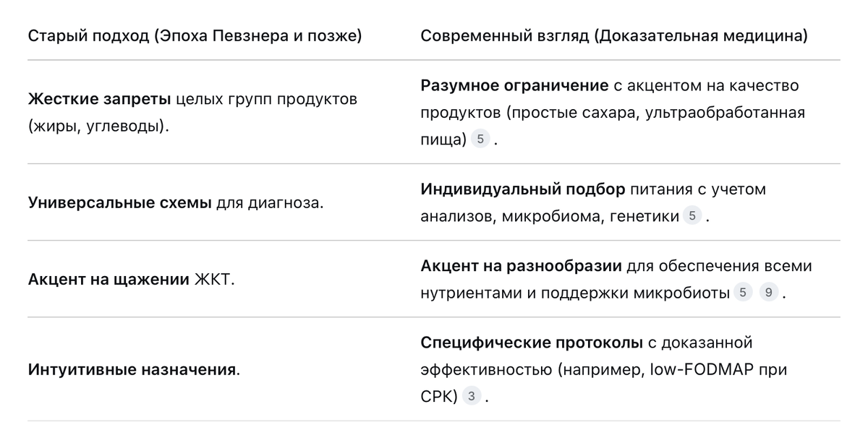This screenshot has width=868, height=430.
Task: Click 'Акцент на разнообразии' bold text
Action: 522,266
